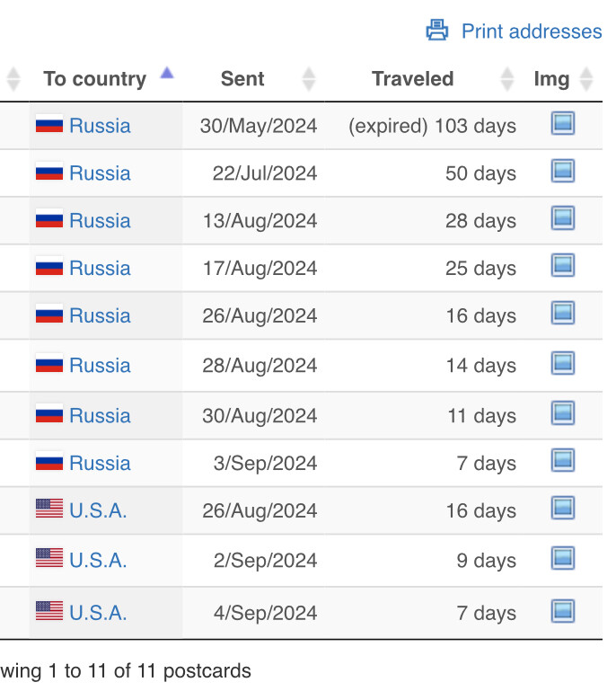Open U.S.A. link for 26/Aug/2024 postcard
The width and height of the screenshot is (616, 700).
point(98,510)
